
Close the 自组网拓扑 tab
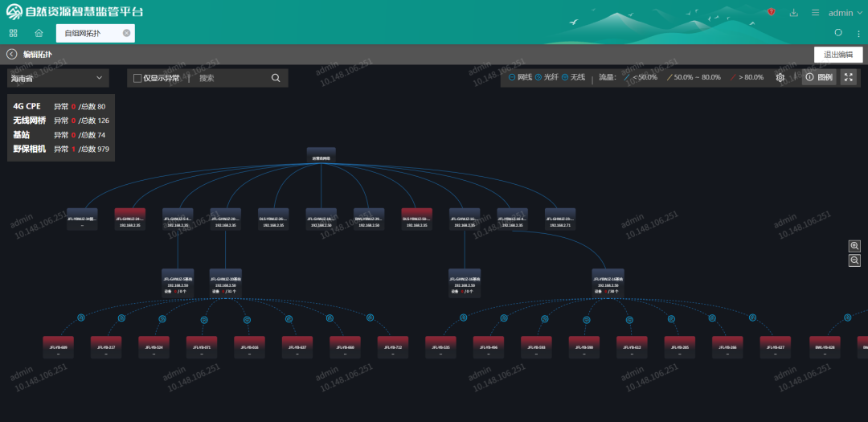(x=126, y=33)
